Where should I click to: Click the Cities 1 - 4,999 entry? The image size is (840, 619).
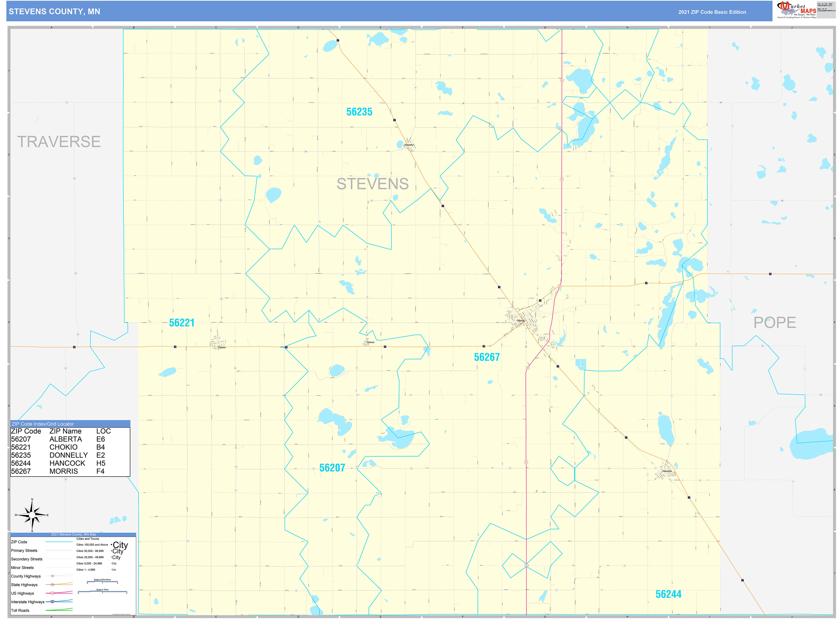click(x=86, y=569)
